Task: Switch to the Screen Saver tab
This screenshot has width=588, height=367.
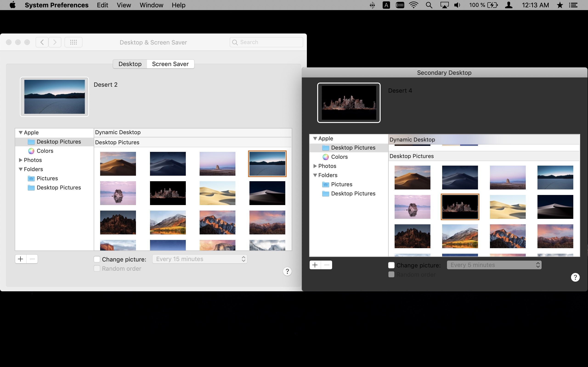Action: [170, 64]
